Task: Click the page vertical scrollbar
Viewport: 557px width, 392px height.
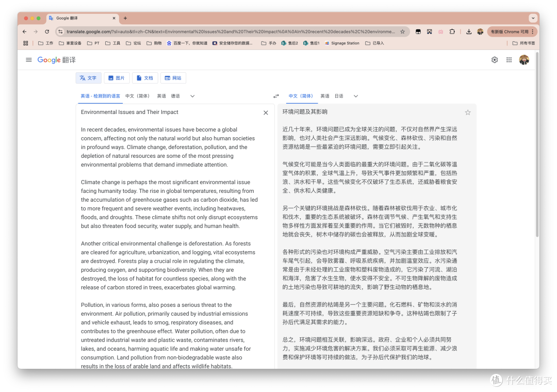Action: pyautogui.click(x=537, y=144)
